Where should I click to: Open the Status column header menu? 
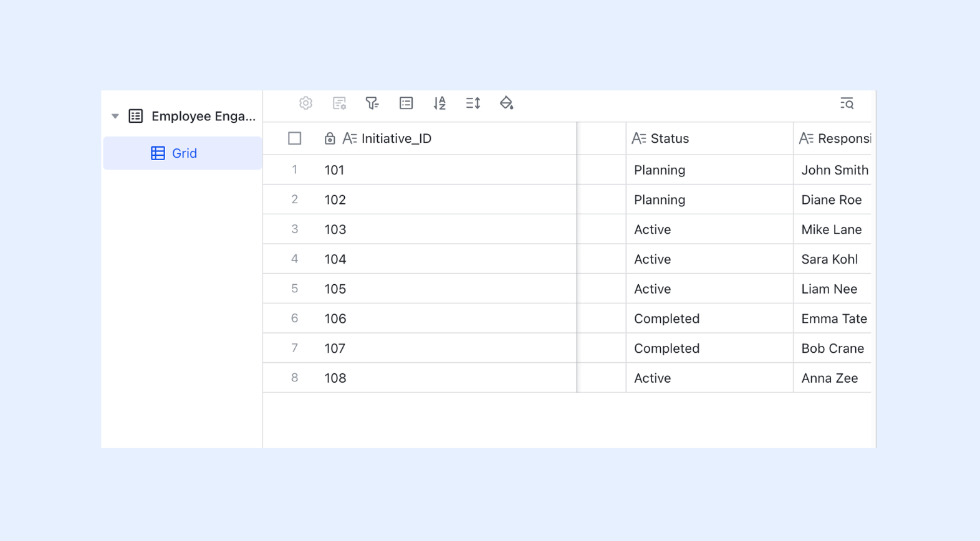point(709,138)
